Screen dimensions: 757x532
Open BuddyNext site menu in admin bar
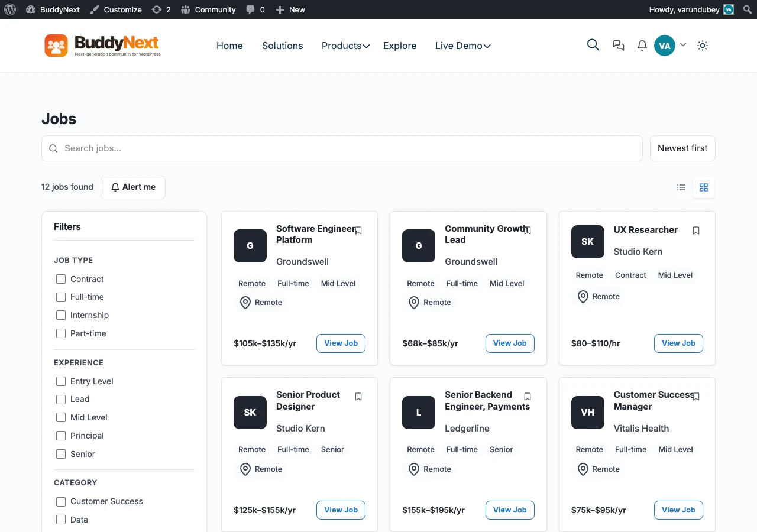[53, 9]
